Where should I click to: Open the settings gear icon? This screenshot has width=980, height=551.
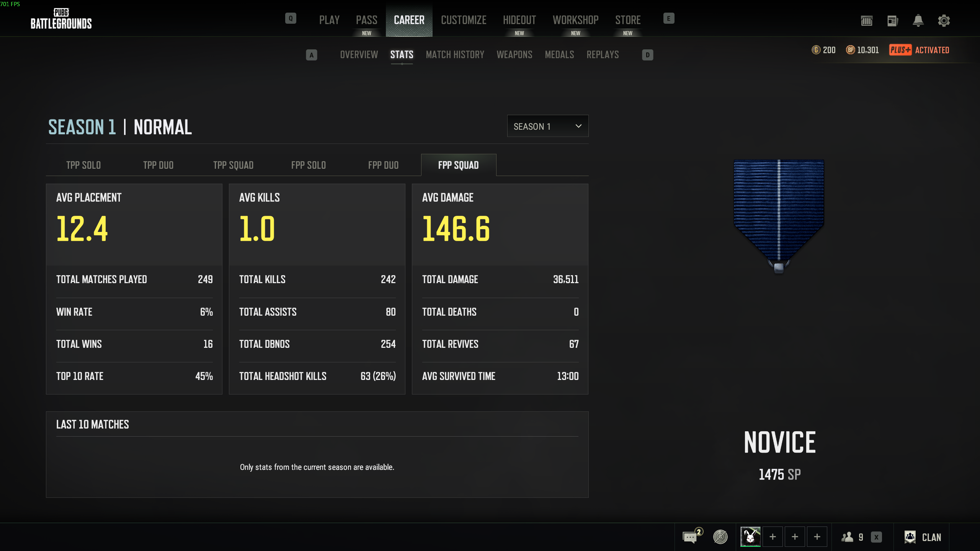point(944,21)
